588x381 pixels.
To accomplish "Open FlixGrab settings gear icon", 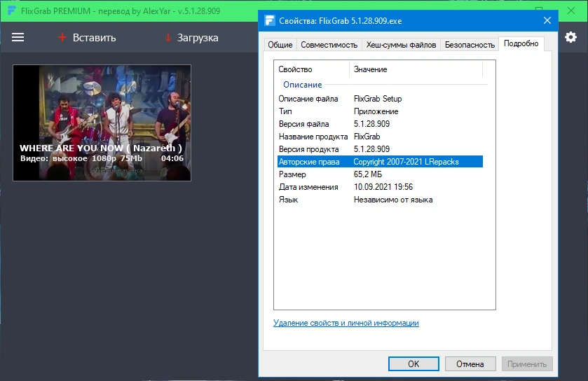I will point(570,37).
